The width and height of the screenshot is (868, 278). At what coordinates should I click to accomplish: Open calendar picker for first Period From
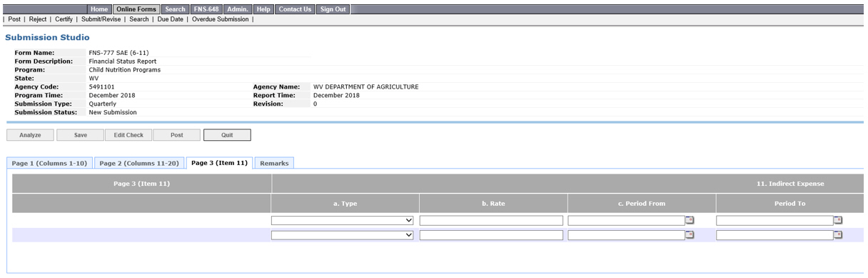[690, 220]
